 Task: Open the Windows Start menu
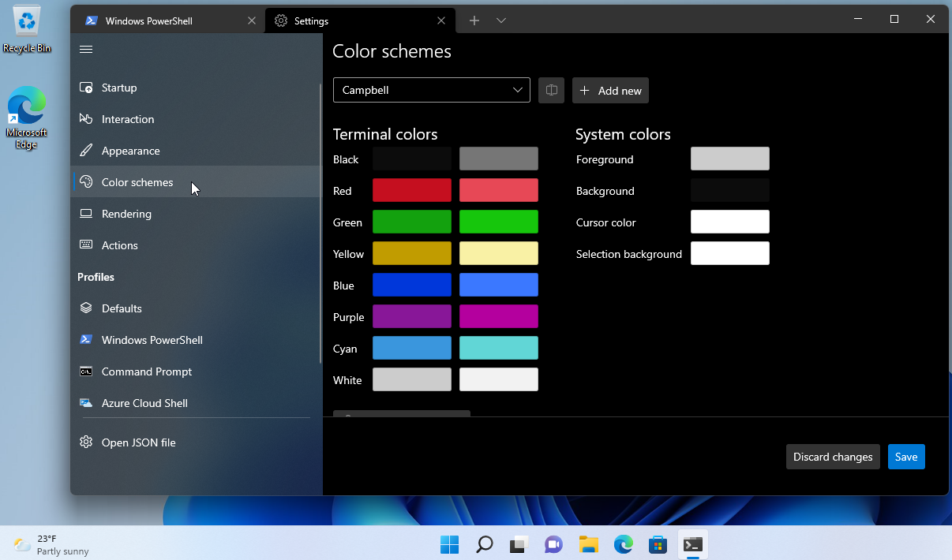(449, 544)
